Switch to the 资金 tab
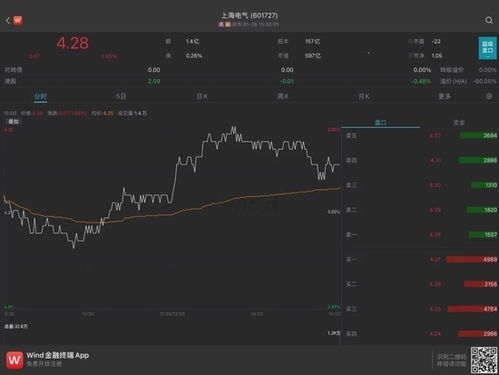The image size is (499, 375). point(459,123)
